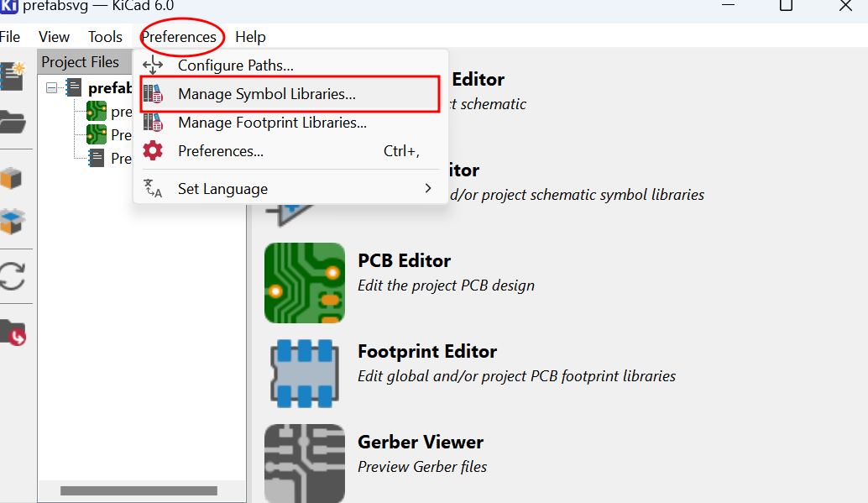Open the View menu

click(55, 37)
